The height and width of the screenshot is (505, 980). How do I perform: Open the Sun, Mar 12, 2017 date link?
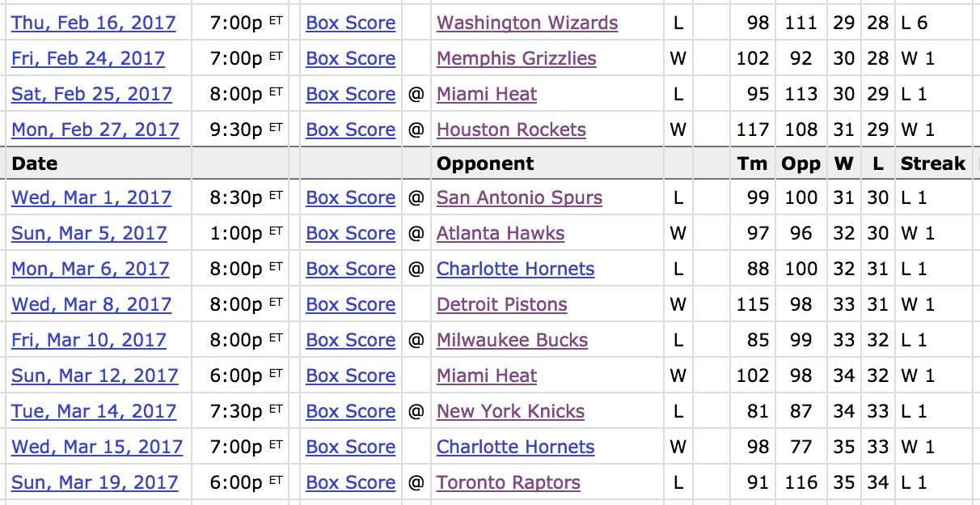(94, 376)
